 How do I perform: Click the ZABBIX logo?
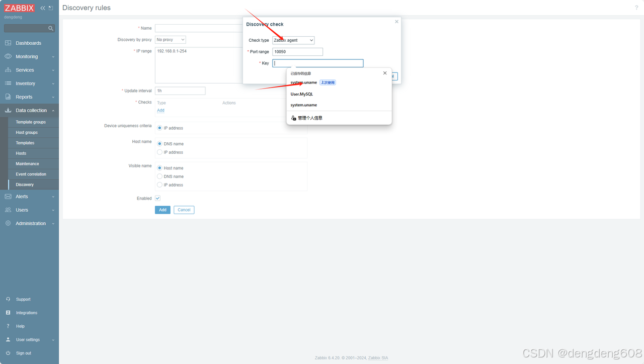coord(20,8)
